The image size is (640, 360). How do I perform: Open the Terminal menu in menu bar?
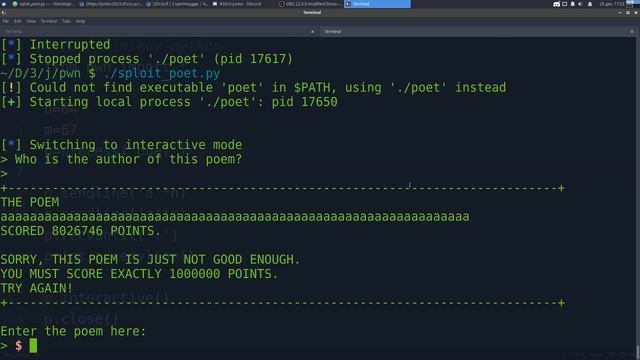tap(49, 21)
